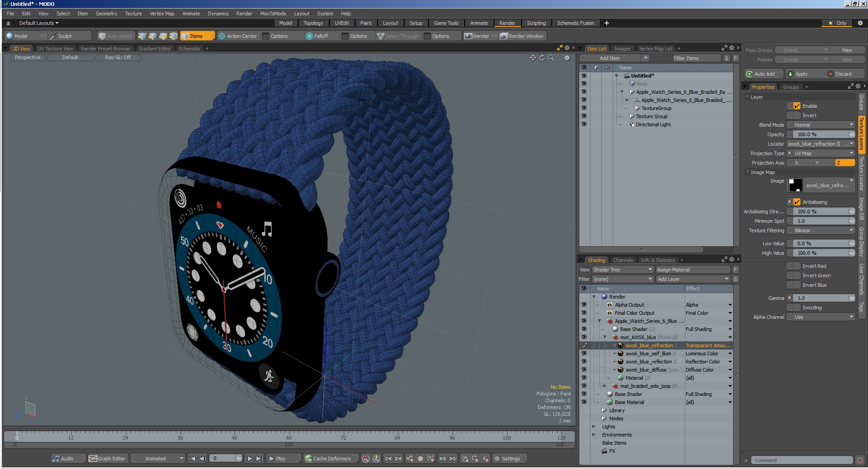Start a Render with the F9 button
Viewport: 868px width, 469px height.
click(480, 36)
